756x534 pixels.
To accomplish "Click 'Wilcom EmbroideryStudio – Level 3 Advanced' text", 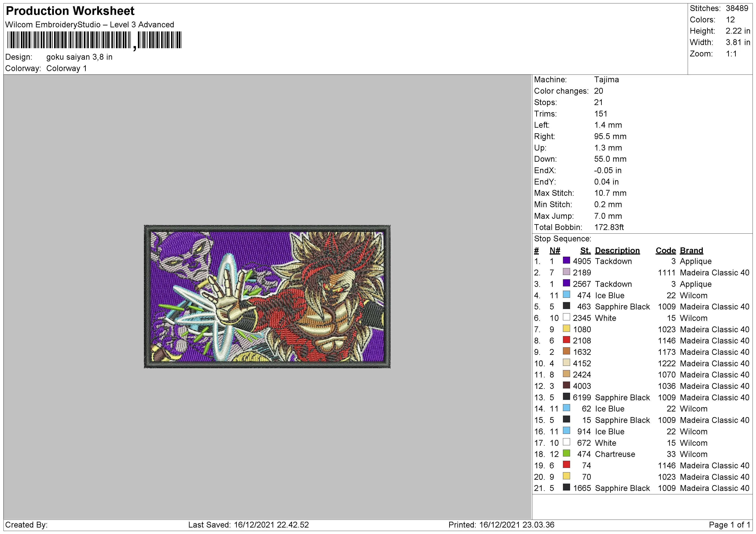I will pos(90,25).
